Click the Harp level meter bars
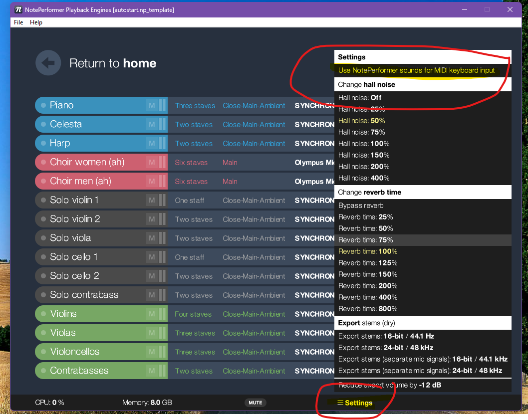528x420 pixels. click(x=162, y=143)
